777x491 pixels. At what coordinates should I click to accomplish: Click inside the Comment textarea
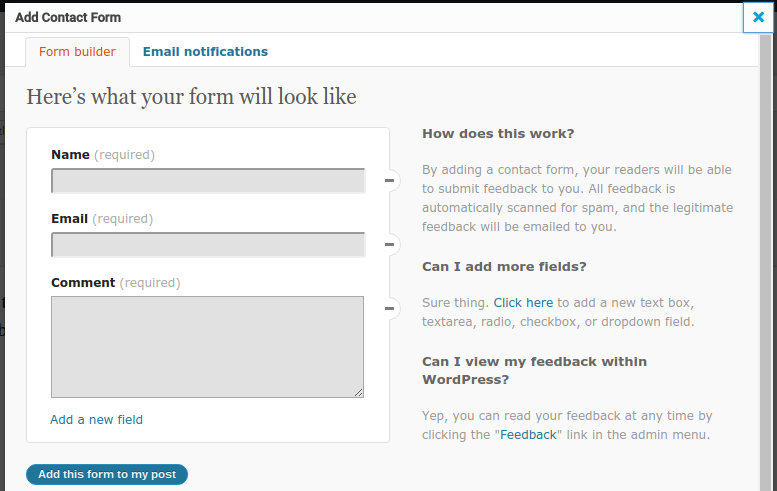(208, 346)
